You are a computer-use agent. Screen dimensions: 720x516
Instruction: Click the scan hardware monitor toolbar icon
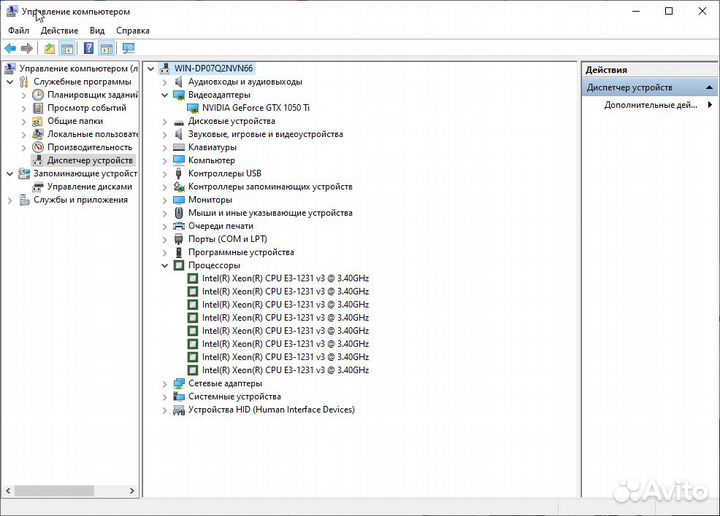point(128,48)
